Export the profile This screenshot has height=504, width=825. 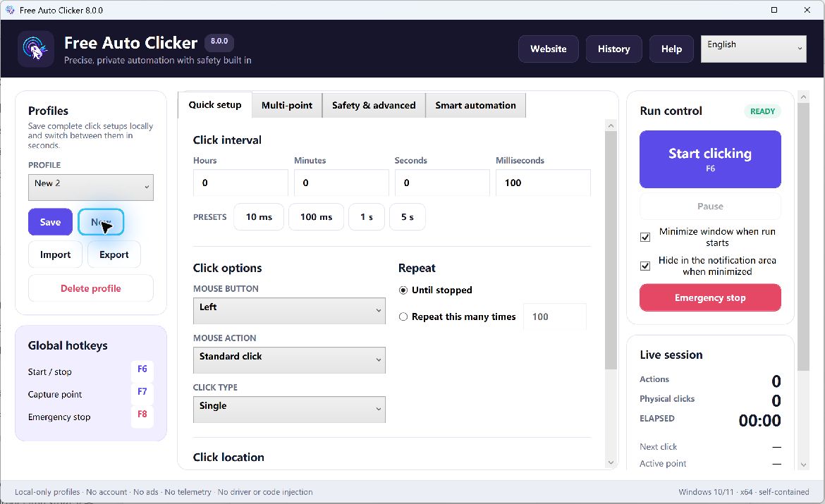point(114,254)
